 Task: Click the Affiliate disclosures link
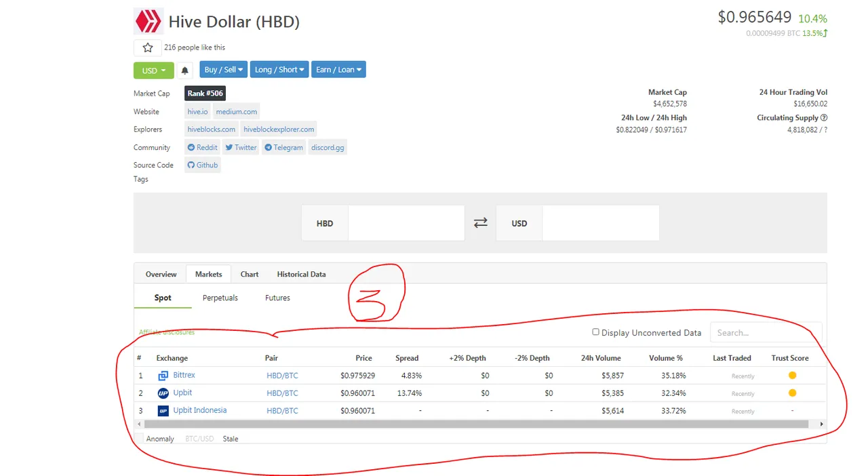tap(167, 332)
